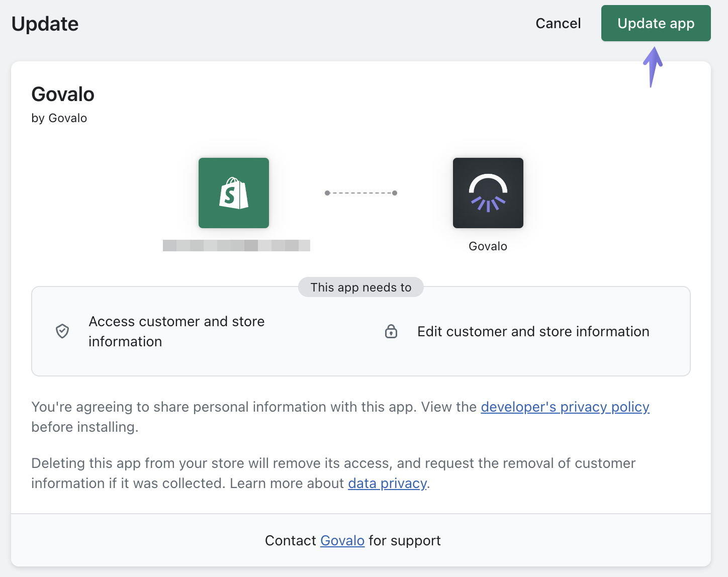The width and height of the screenshot is (728, 577).
Task: Click the Govalo app logo icon
Action: [x=488, y=193]
